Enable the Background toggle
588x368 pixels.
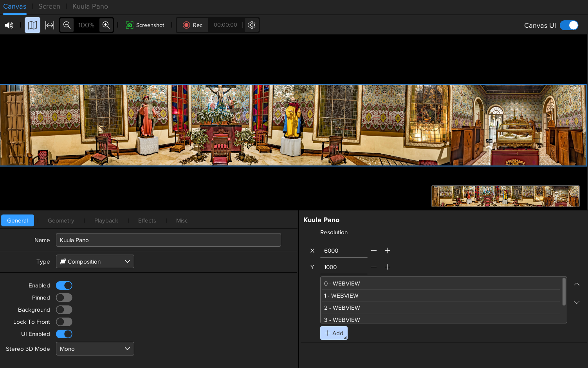coord(64,310)
